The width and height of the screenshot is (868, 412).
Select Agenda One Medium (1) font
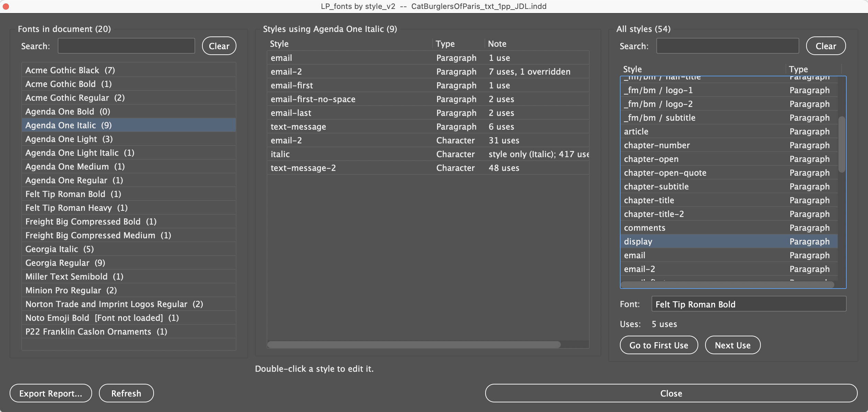(x=129, y=166)
